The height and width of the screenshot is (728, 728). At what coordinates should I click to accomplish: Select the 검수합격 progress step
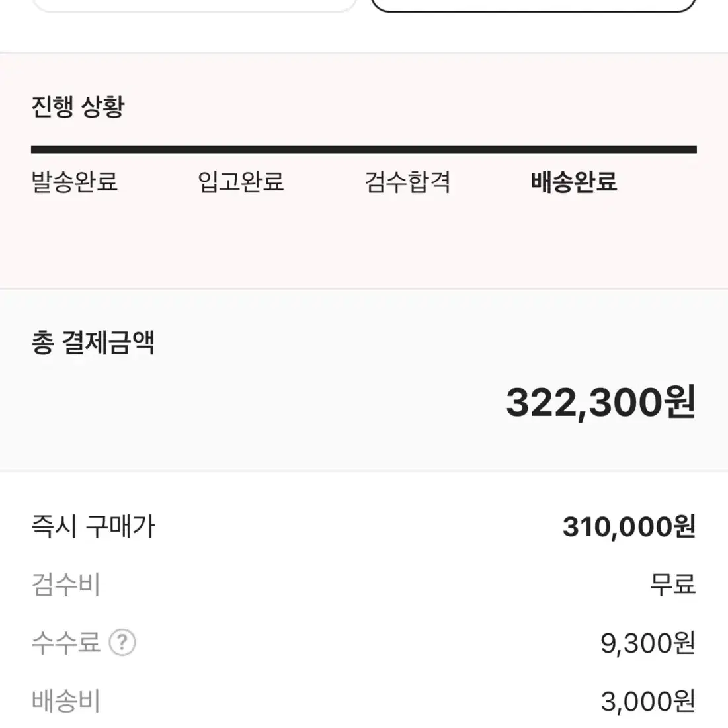(x=407, y=182)
